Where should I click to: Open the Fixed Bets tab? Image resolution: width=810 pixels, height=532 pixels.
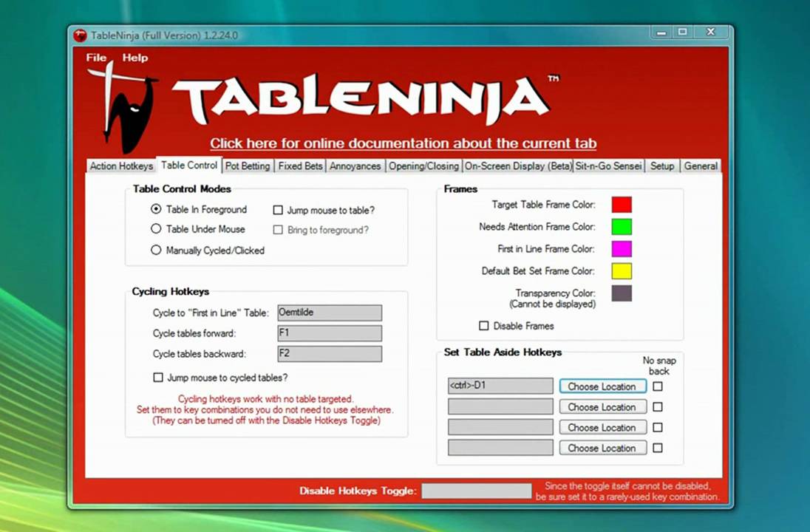[x=300, y=166]
